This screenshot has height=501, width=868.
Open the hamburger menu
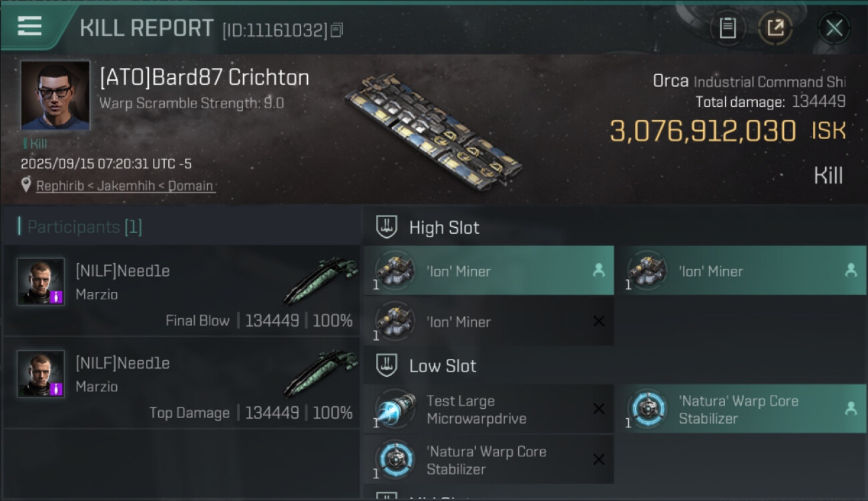(x=30, y=27)
